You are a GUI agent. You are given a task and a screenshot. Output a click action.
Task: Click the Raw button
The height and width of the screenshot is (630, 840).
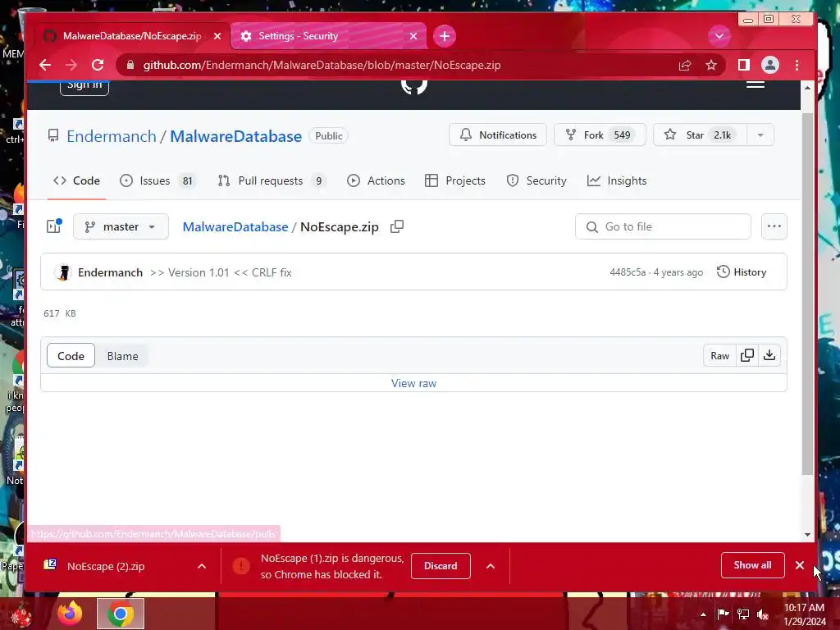click(x=719, y=356)
